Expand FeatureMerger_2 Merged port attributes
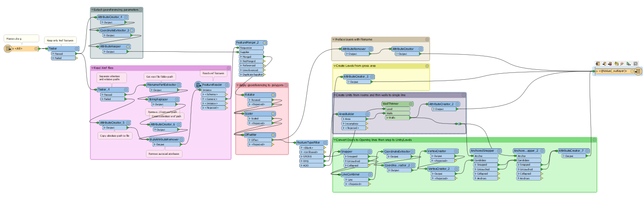Image resolution: width=644 pixels, height=197 pixels. coord(241,56)
